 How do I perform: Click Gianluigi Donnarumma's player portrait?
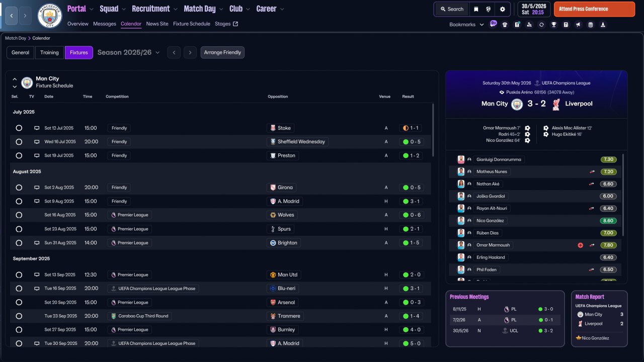461,159
